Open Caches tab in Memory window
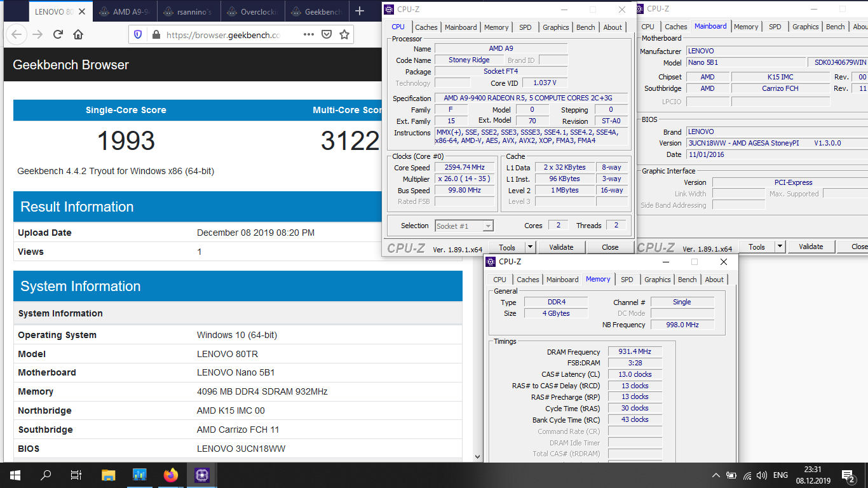868x488 pixels. tap(527, 280)
